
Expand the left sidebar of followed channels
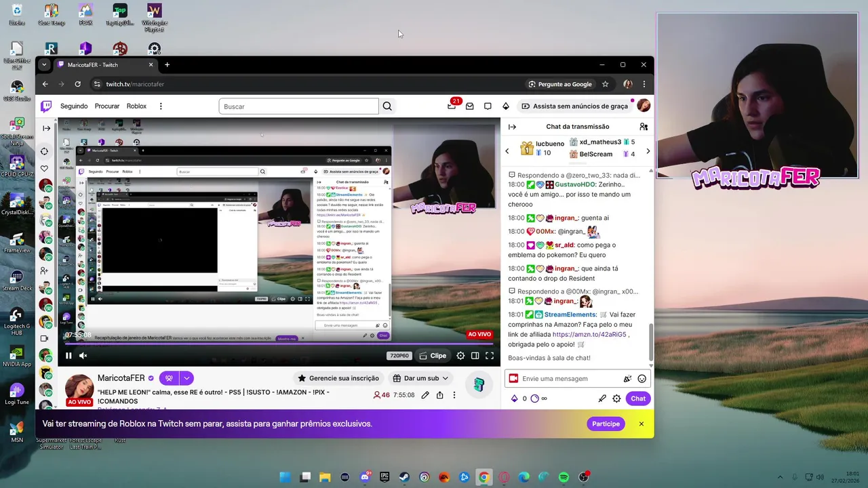click(x=46, y=128)
